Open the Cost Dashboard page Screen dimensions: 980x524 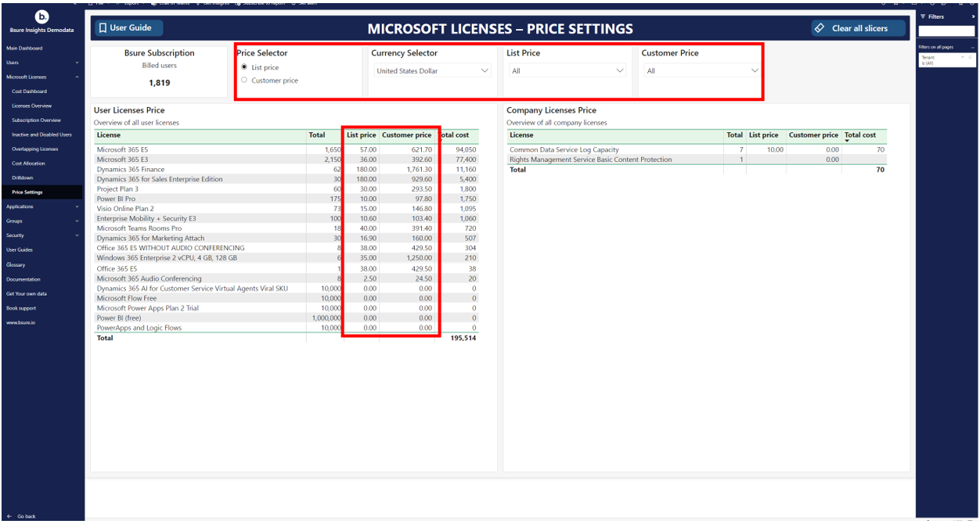click(x=29, y=92)
